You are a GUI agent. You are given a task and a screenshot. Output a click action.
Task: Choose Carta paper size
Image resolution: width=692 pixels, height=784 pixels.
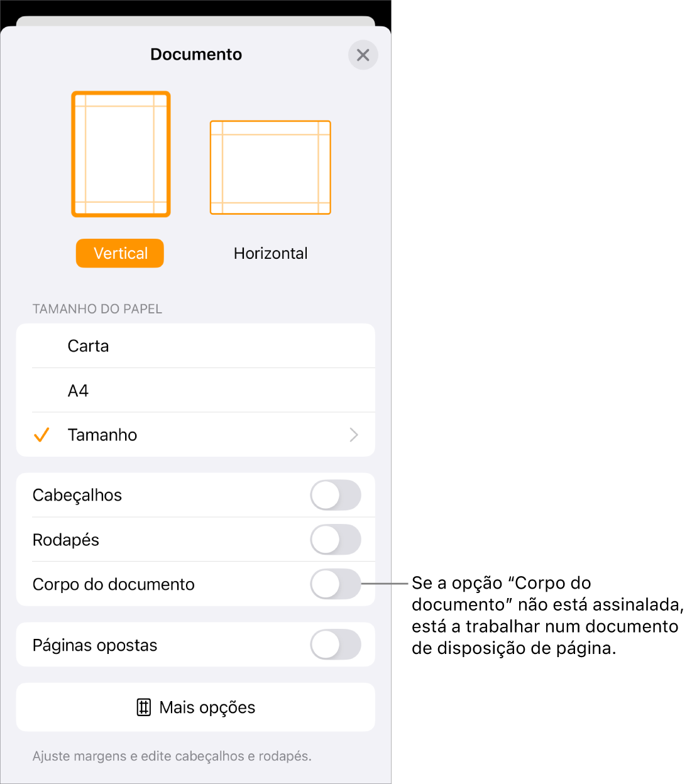pos(195,346)
